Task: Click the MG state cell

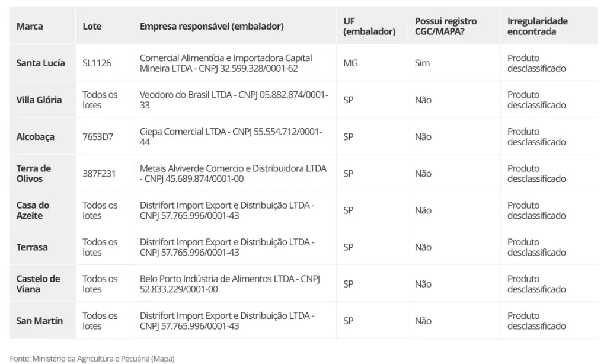Action: coord(350,63)
